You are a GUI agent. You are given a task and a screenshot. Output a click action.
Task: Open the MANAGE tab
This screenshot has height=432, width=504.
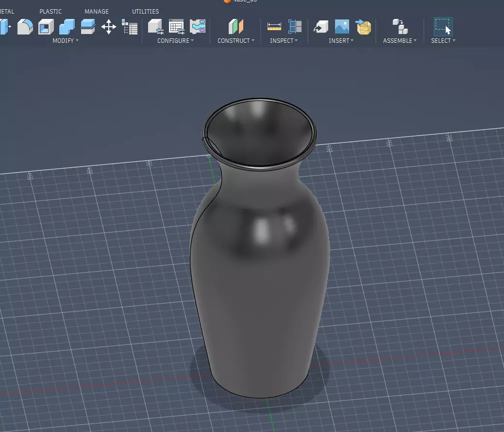coord(97,11)
